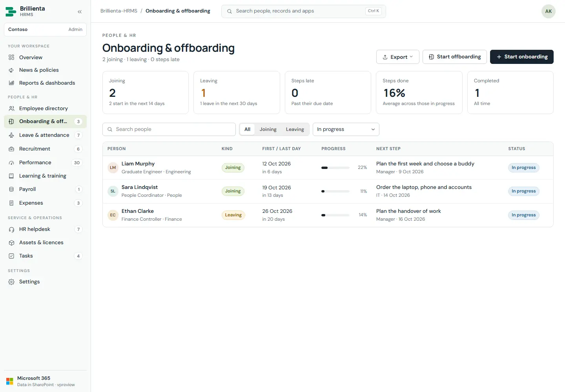
Task: Click Ethan Clarke's 14% progress bar
Action: pyautogui.click(x=335, y=215)
